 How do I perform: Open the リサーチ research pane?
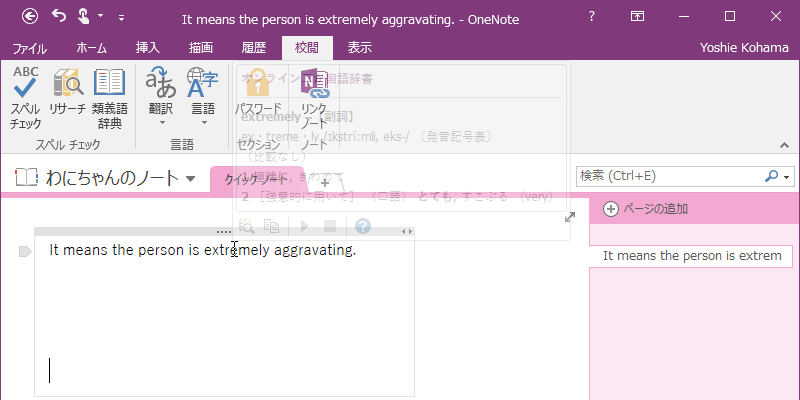click(67, 92)
